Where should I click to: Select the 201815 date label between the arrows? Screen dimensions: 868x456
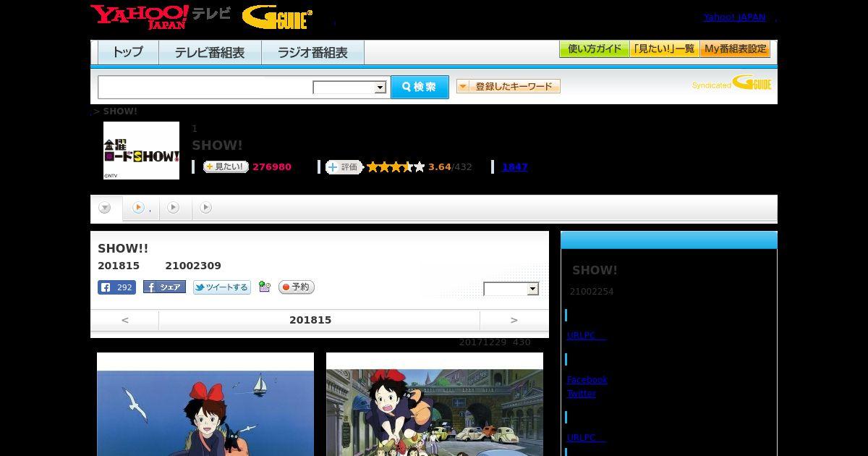[310, 320]
